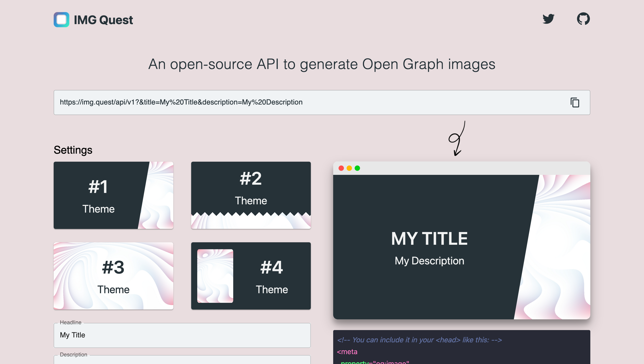Click into the Description input field
Image resolution: width=644 pixels, height=364 pixels.
pos(182,360)
